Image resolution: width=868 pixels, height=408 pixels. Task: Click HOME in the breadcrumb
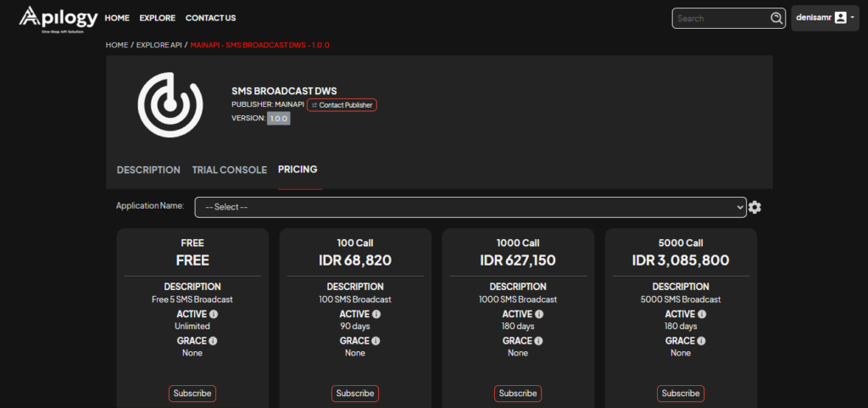[x=117, y=45]
